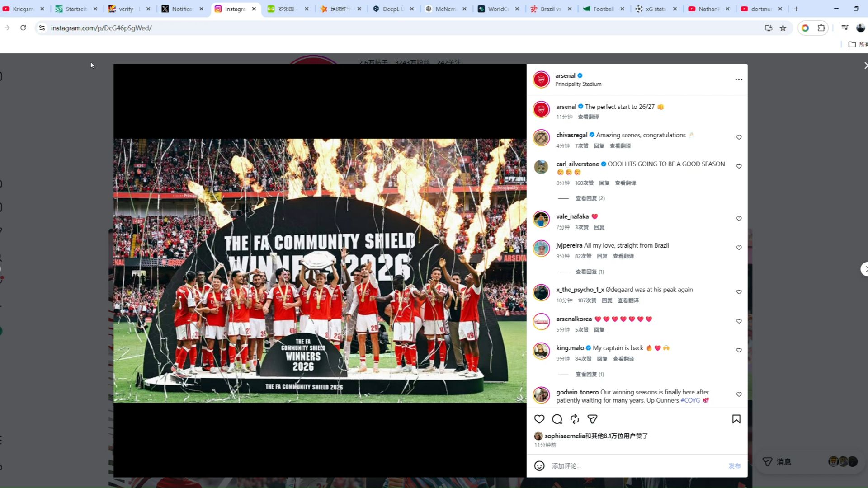This screenshot has height=488, width=868.
Task: Open jvjpereira's profile avatar
Action: (x=541, y=248)
